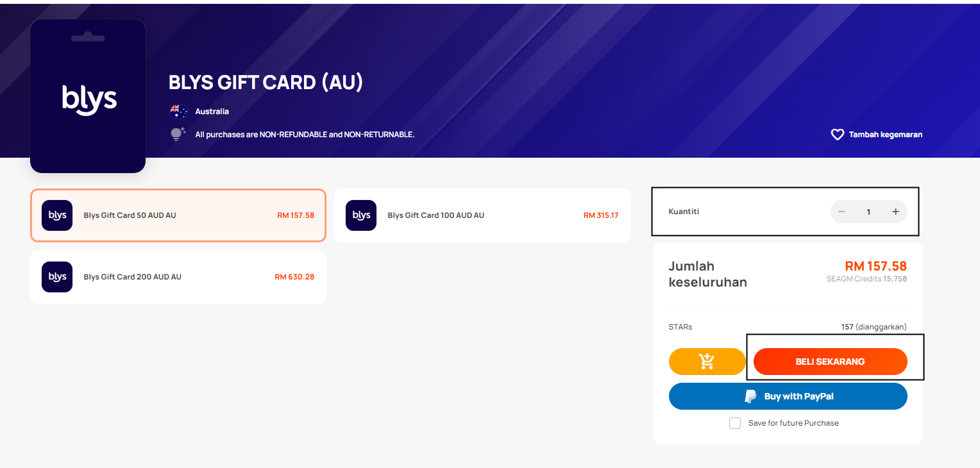Select Blys Gift Card 100 AUD AU option
Image resolution: width=980 pixels, height=468 pixels.
pyautogui.click(x=482, y=215)
